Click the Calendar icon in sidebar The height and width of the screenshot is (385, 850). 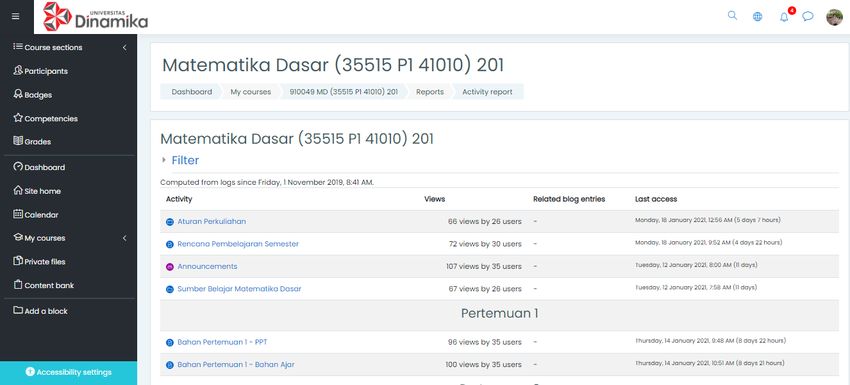click(x=18, y=214)
